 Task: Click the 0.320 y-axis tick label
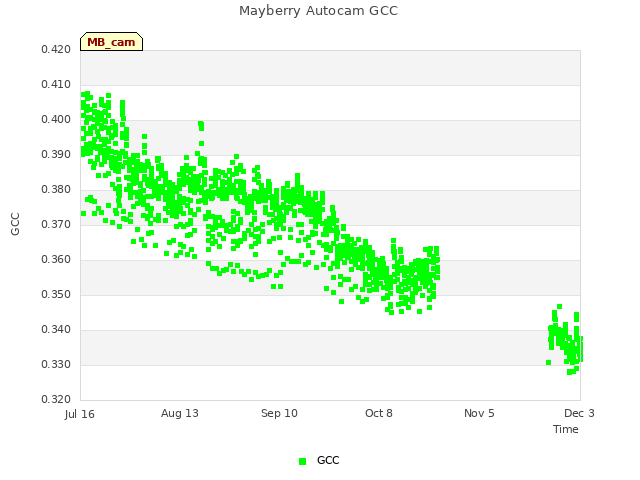pyautogui.click(x=56, y=399)
